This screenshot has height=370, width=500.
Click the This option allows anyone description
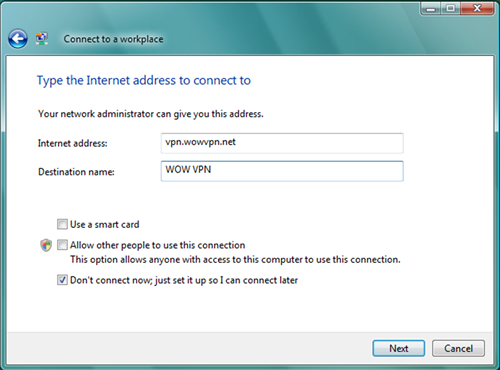235,259
